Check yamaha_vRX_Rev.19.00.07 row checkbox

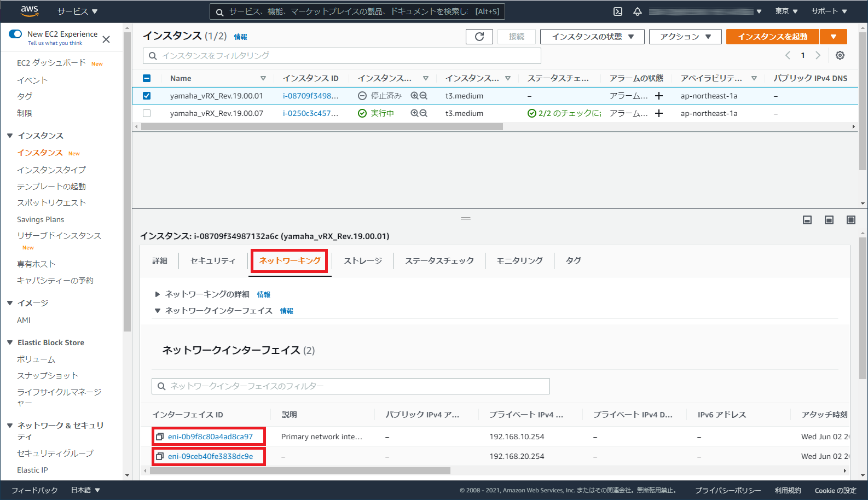[x=147, y=113]
